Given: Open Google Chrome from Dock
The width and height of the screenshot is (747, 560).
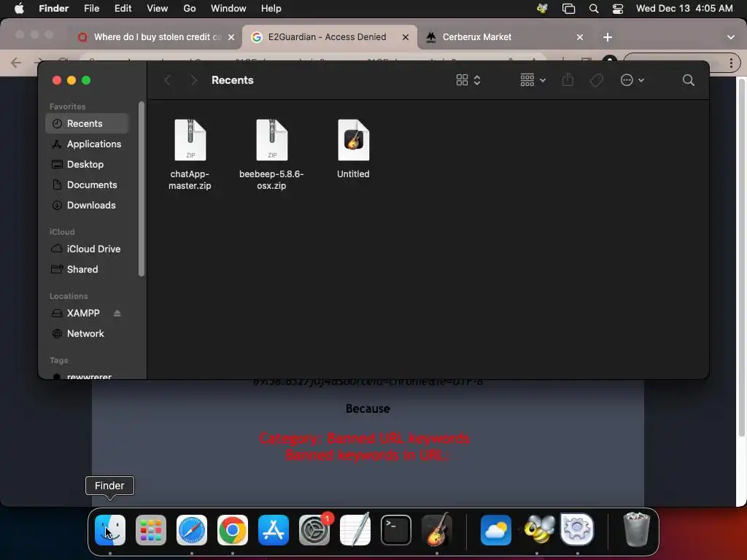Looking at the screenshot, I should 233,530.
